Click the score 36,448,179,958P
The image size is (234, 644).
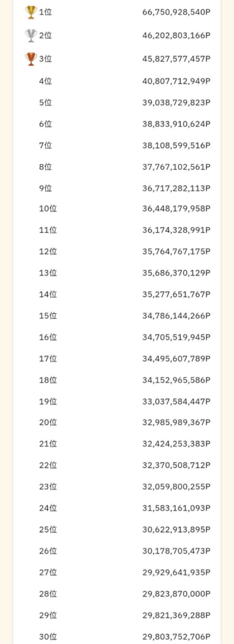[177, 209]
